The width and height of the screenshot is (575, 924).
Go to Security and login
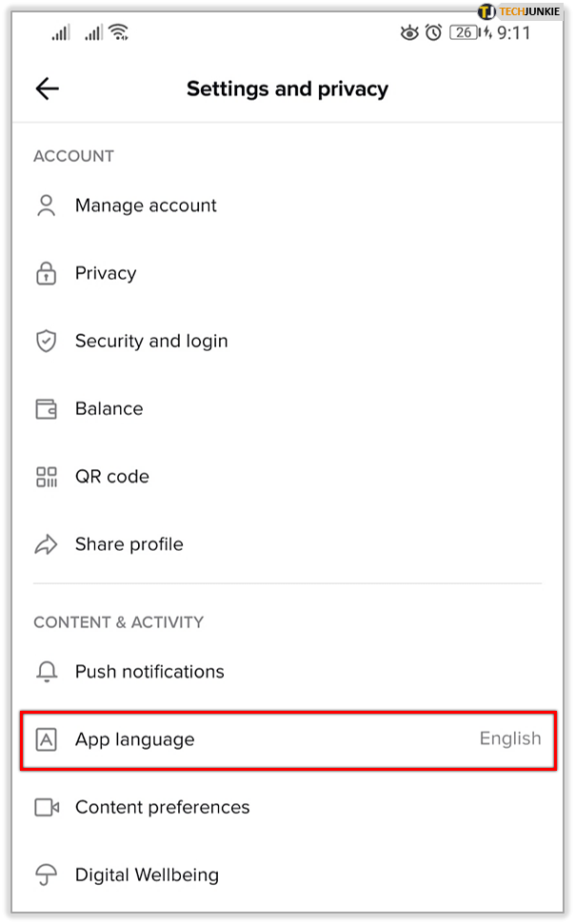(x=151, y=341)
